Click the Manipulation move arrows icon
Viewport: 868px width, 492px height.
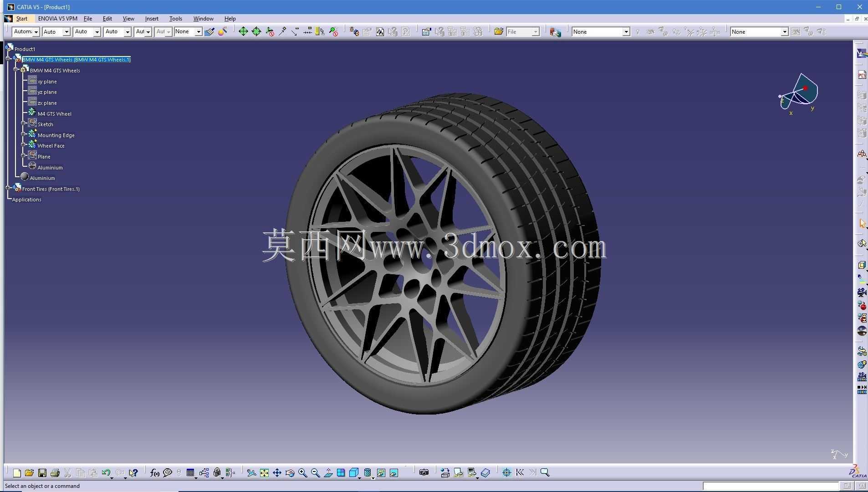[x=243, y=31]
